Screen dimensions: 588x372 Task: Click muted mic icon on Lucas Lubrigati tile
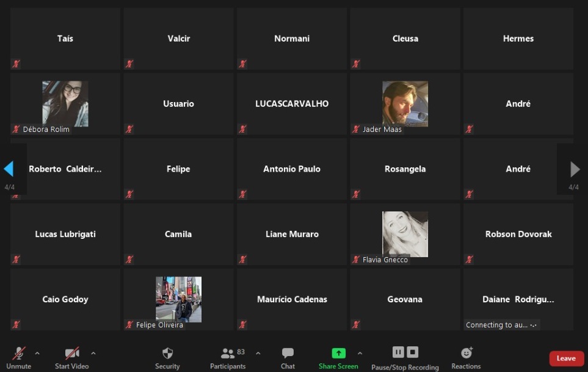[16, 260]
